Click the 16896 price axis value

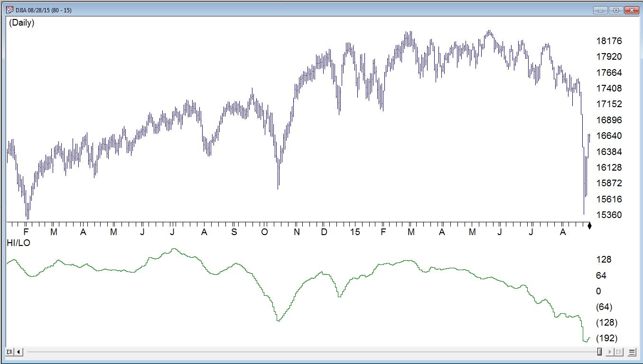click(x=609, y=120)
